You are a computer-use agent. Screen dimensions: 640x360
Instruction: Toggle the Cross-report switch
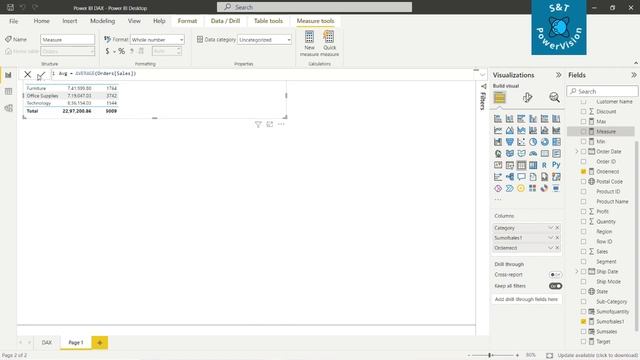tap(555, 275)
